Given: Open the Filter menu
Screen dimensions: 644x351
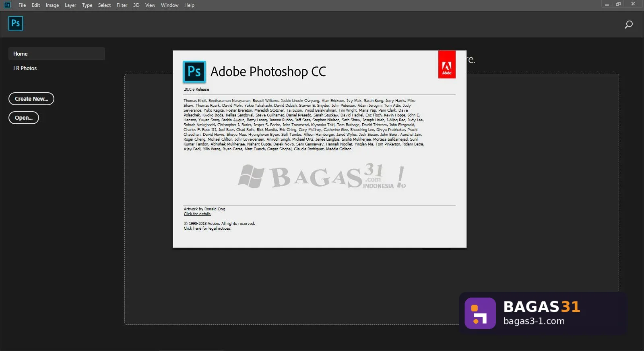Looking at the screenshot, I should (x=122, y=5).
